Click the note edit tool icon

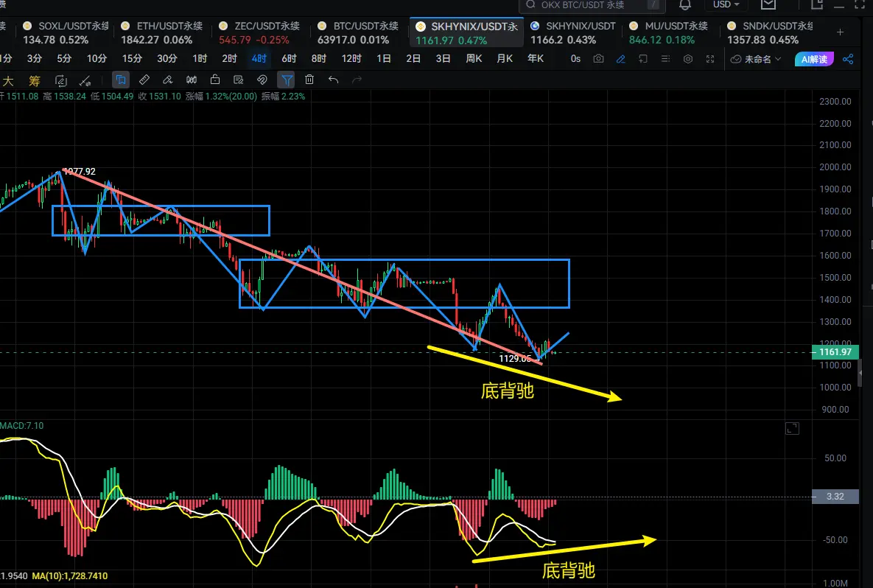click(x=238, y=80)
